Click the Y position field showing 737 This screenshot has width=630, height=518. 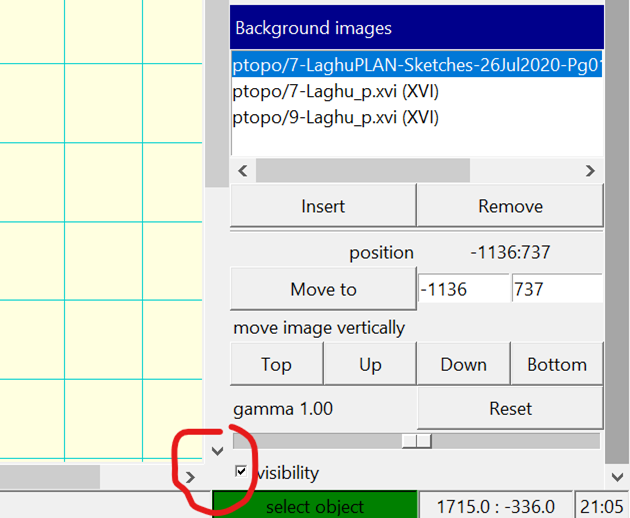coord(557,289)
